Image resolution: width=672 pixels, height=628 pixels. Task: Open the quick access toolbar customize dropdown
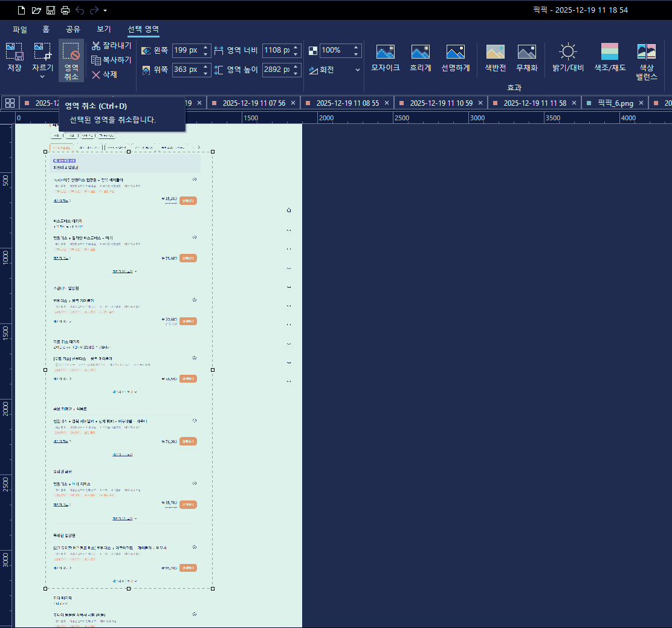[x=105, y=10]
